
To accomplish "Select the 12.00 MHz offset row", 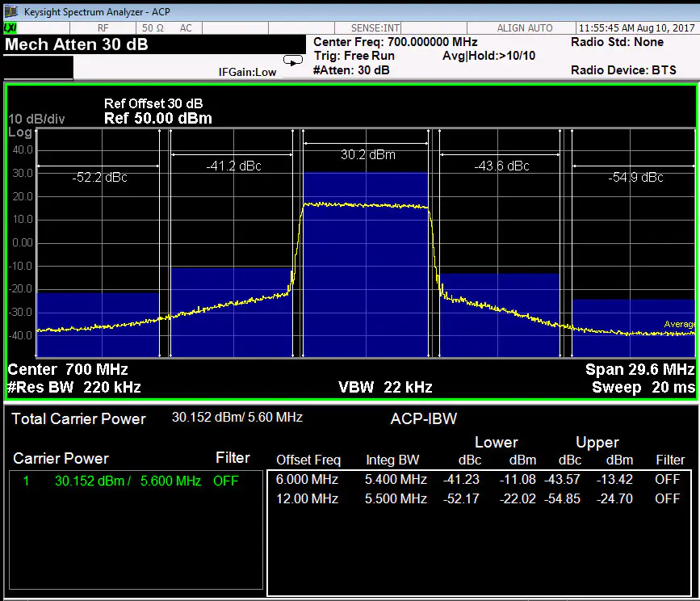I will coord(480,498).
